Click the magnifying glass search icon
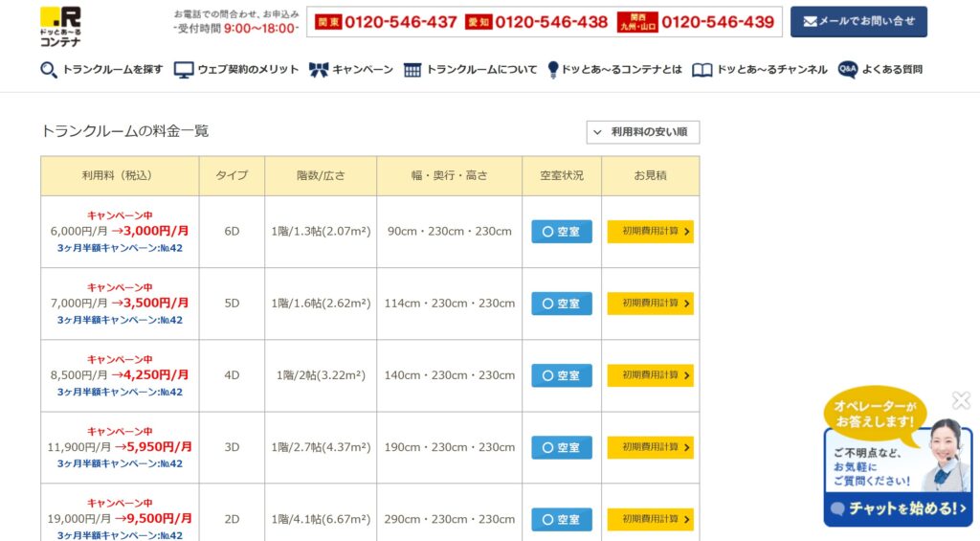Image resolution: width=980 pixels, height=541 pixels. (49, 70)
